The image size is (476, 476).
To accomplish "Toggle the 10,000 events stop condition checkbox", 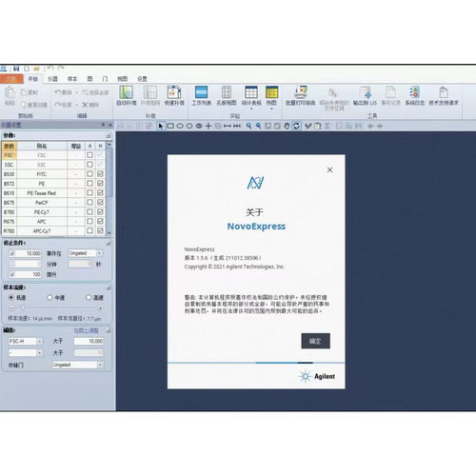I will 12,253.
